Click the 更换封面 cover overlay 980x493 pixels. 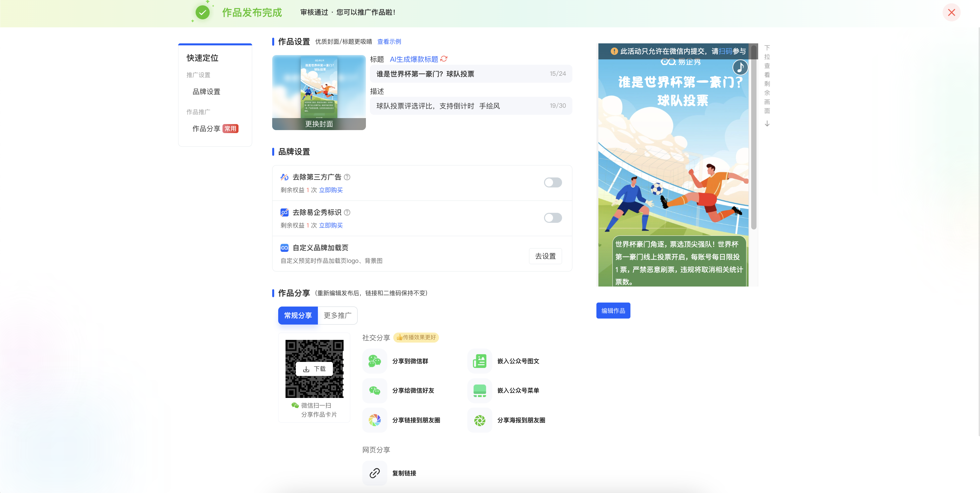pos(319,124)
